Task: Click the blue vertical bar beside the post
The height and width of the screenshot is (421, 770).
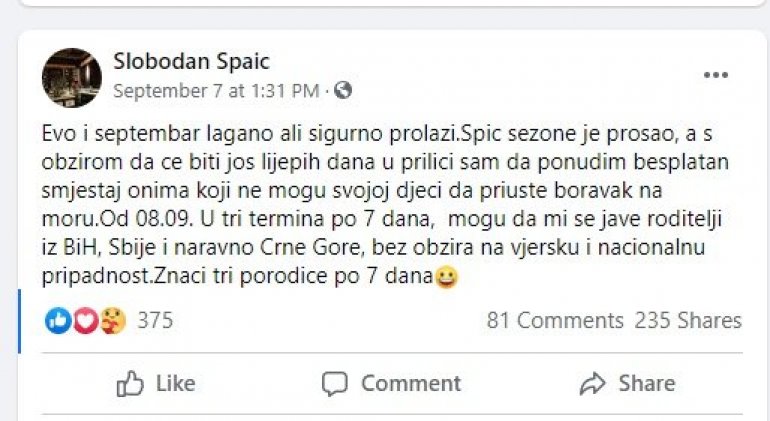Action: pyautogui.click(x=20, y=321)
